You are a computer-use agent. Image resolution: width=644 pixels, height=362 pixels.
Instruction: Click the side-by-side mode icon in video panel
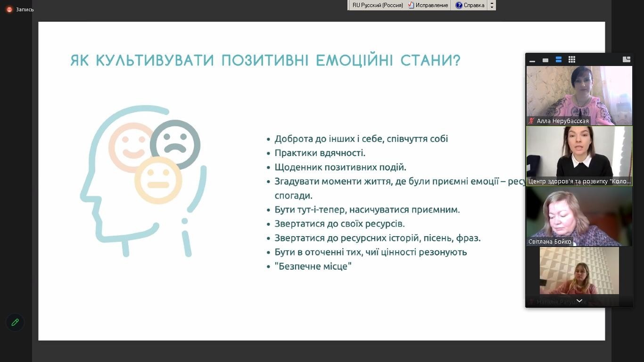[x=626, y=59]
